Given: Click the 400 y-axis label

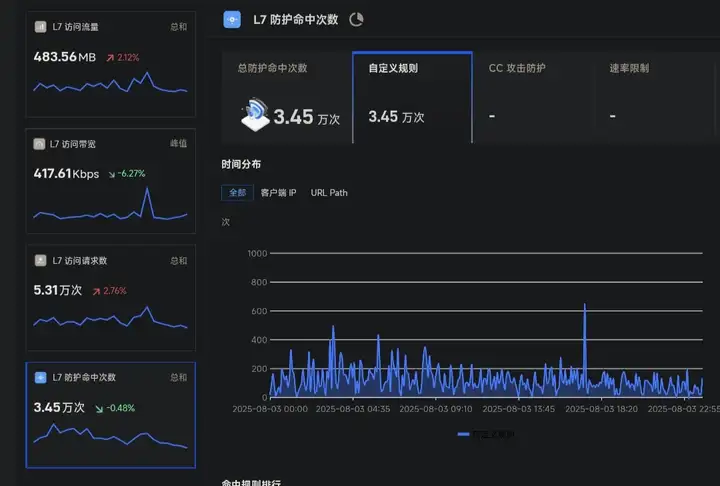Looking at the screenshot, I should point(259,340).
